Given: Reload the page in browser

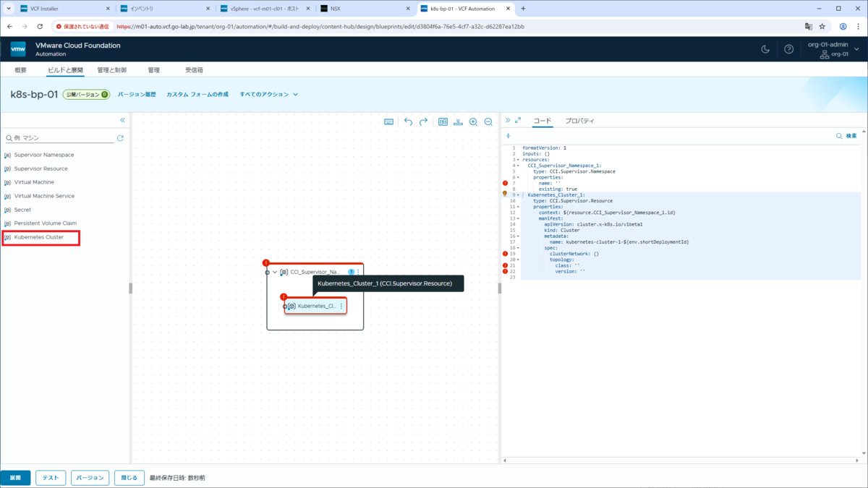Looking at the screenshot, I should 40,27.
